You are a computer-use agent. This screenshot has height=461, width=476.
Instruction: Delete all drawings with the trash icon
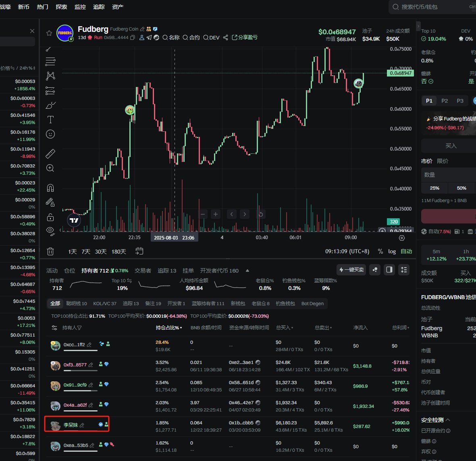pyautogui.click(x=50, y=251)
